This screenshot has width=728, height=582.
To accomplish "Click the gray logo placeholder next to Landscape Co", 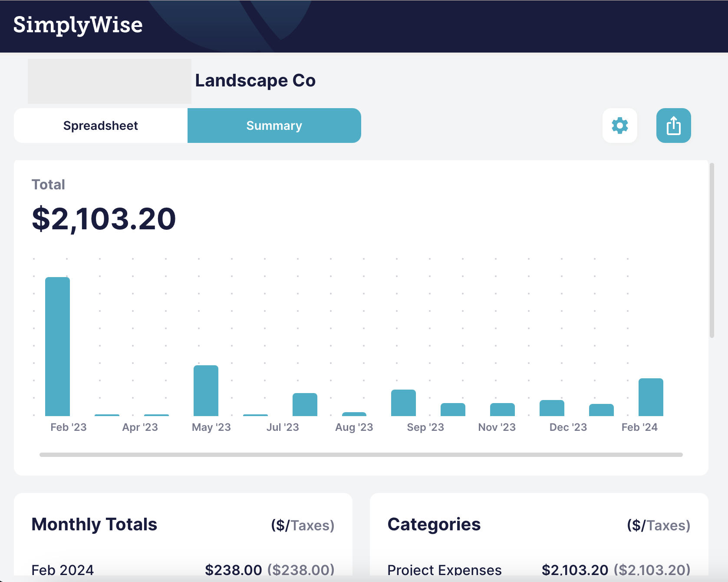I will point(109,81).
